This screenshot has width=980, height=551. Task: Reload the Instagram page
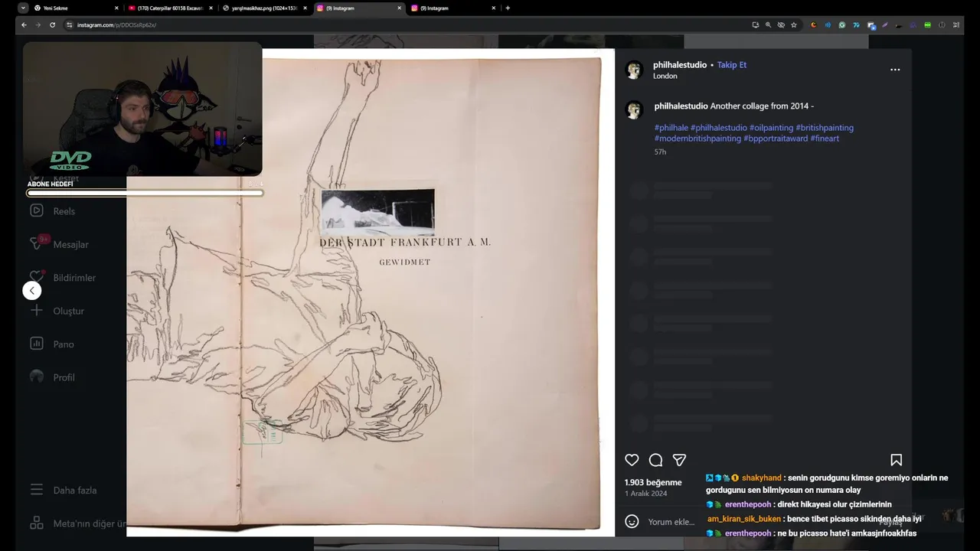coord(52,24)
